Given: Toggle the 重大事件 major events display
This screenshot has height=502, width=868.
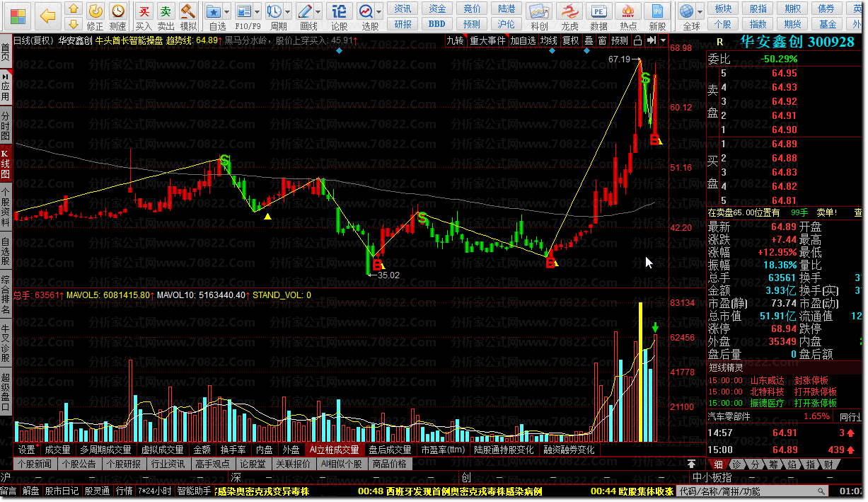Looking at the screenshot, I should (488, 40).
